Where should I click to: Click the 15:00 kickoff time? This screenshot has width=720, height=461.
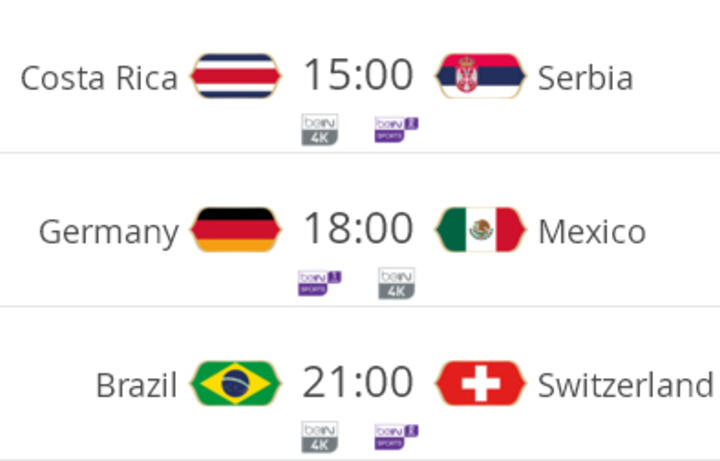[x=358, y=75]
